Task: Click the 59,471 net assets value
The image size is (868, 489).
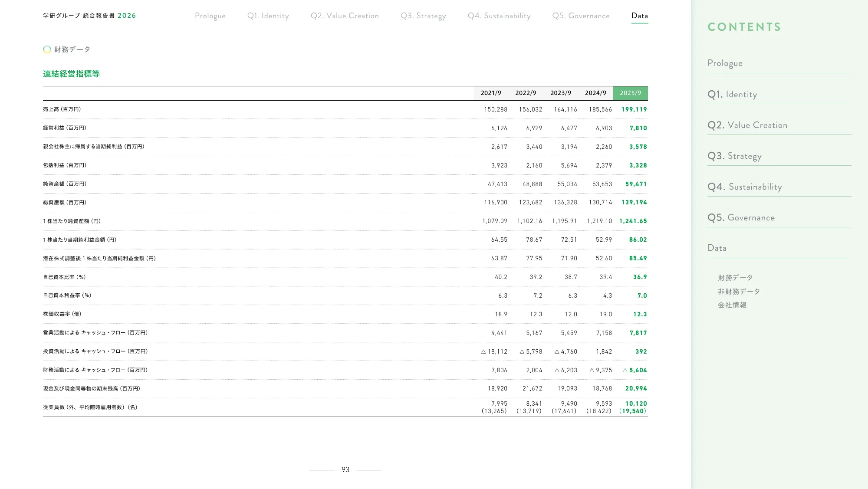Action: (x=636, y=184)
